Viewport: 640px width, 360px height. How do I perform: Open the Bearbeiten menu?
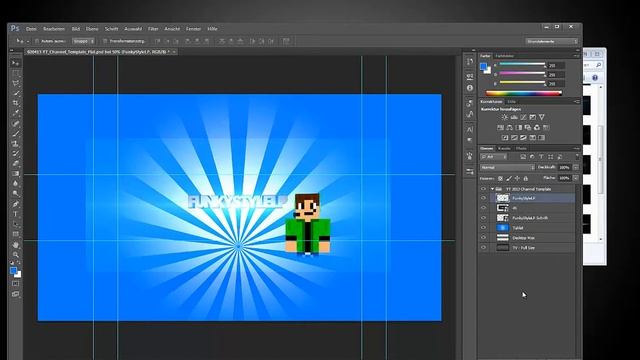coord(54,29)
